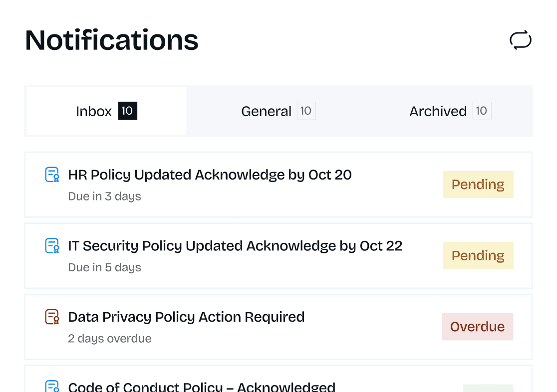Open Data Privacy Policy Action Required notification
The height and width of the screenshot is (392, 557).
[186, 317]
